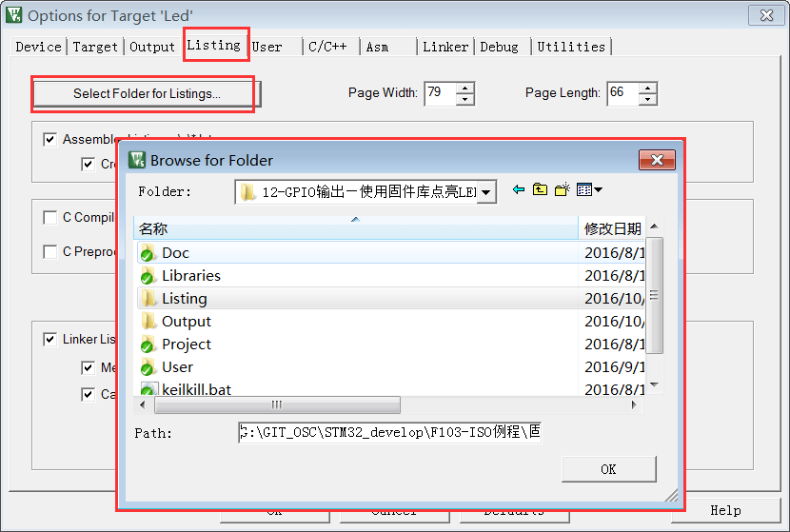The width and height of the screenshot is (790, 532).
Task: Expand the Folder dropdown list
Action: click(486, 192)
